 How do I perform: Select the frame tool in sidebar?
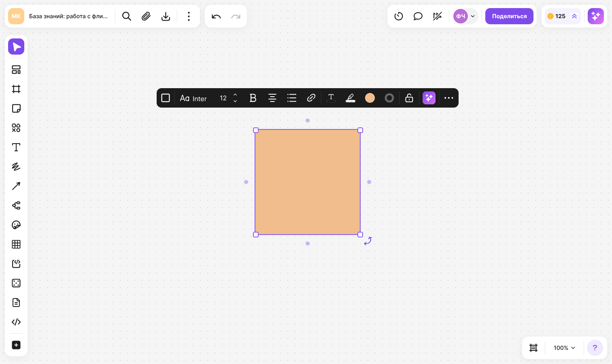coord(16,89)
